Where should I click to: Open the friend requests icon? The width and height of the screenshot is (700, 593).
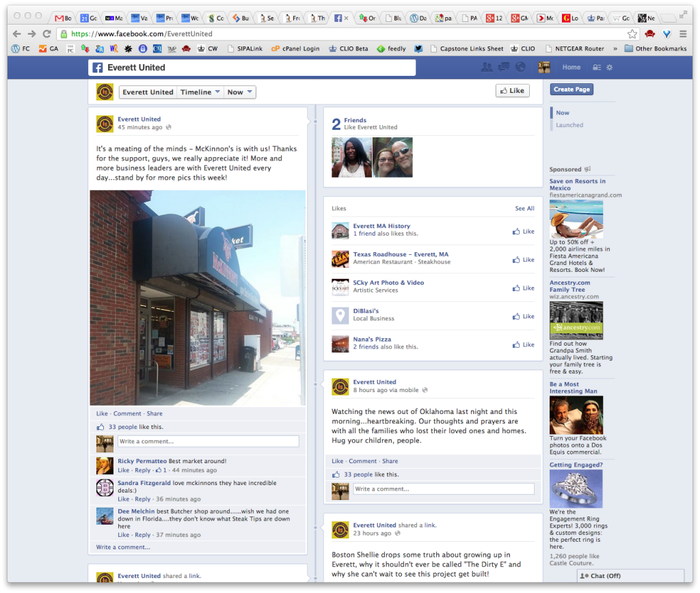point(487,68)
